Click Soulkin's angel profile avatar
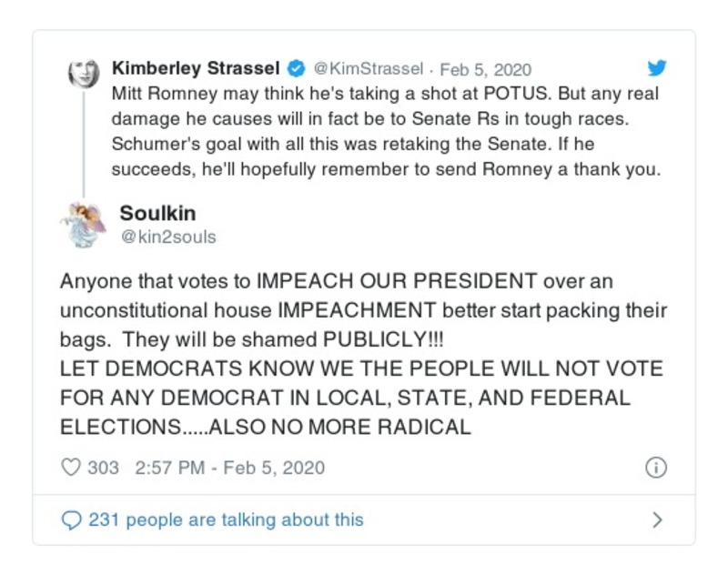Screen dimensions: 728x575 pos(85,224)
